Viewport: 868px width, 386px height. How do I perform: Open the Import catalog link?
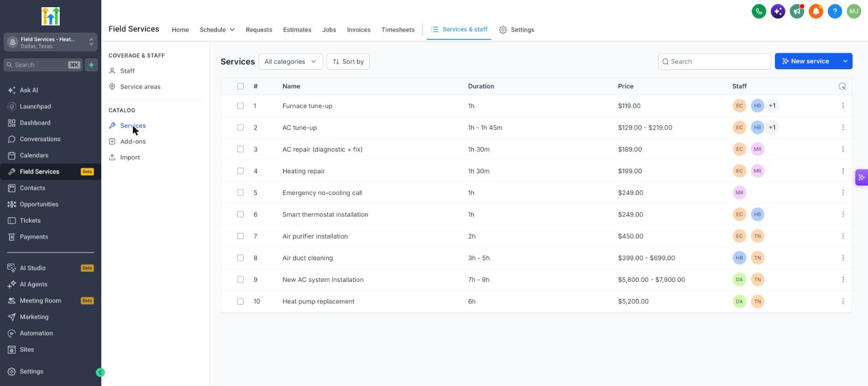tap(130, 158)
